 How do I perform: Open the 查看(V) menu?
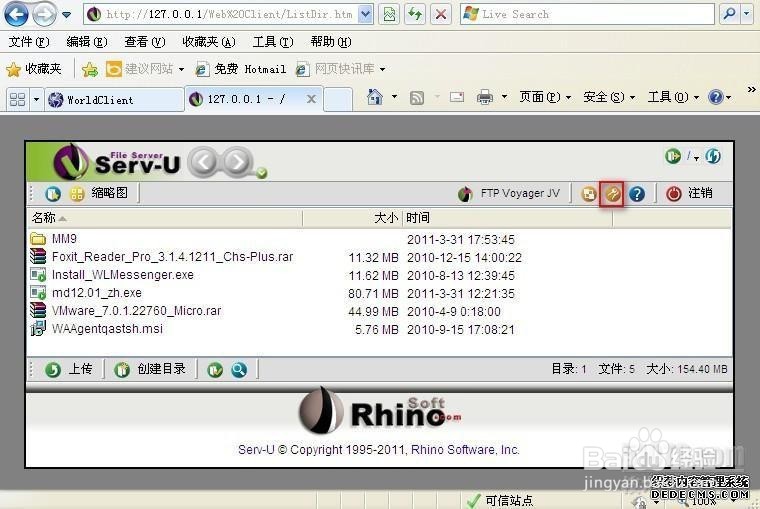tap(144, 42)
